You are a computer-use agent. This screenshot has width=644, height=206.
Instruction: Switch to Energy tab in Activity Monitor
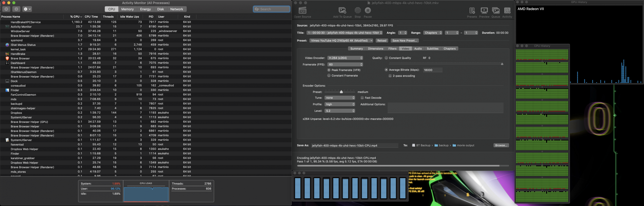(x=145, y=9)
